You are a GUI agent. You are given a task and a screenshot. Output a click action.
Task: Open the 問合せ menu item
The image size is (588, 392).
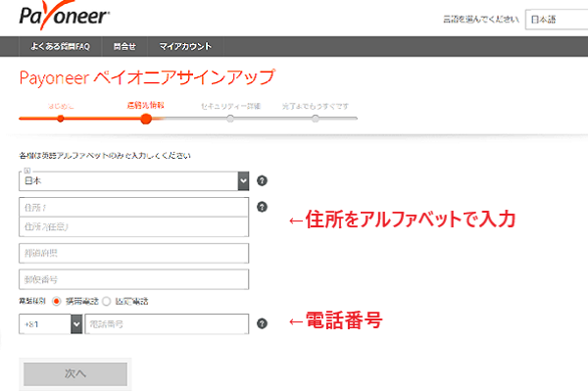click(124, 46)
